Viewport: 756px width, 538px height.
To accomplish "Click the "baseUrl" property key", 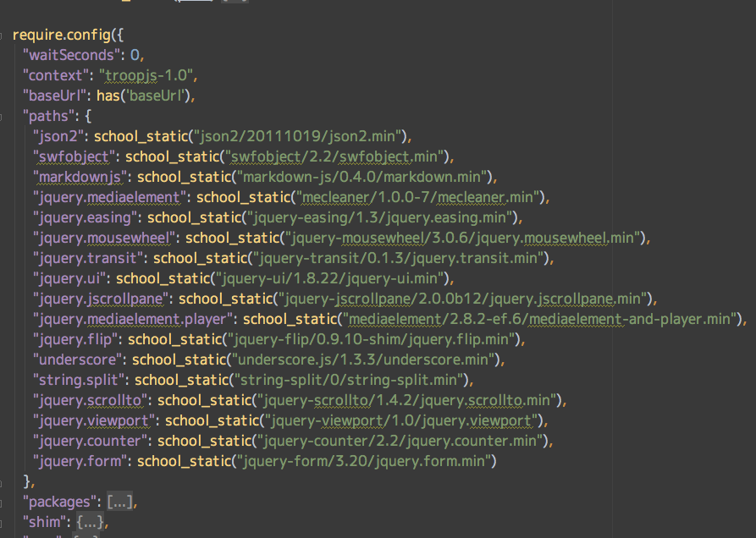I will (x=55, y=96).
